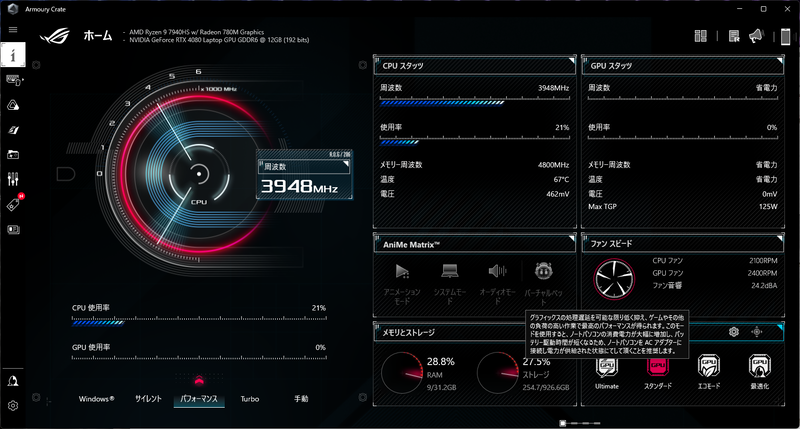Click CPU 使用率 bar on left
Viewport: 800px width, 429px height.
pyautogui.click(x=199, y=322)
